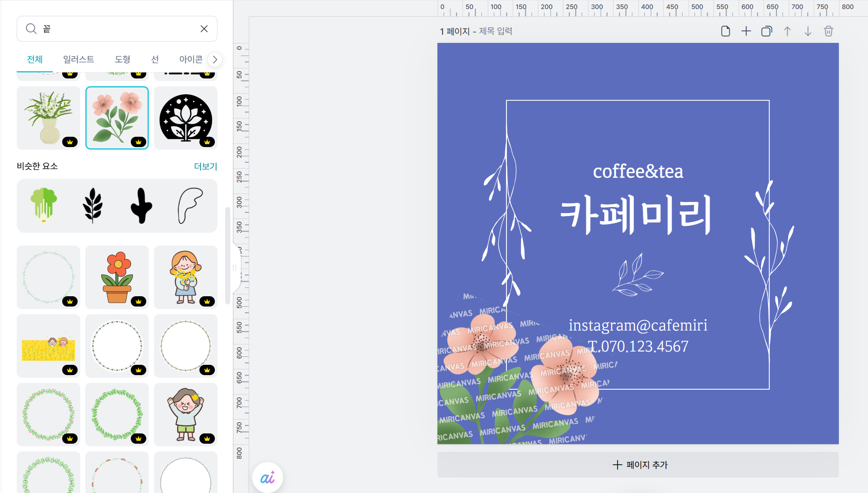Open the 선 tab
868x493 pixels.
coord(155,59)
